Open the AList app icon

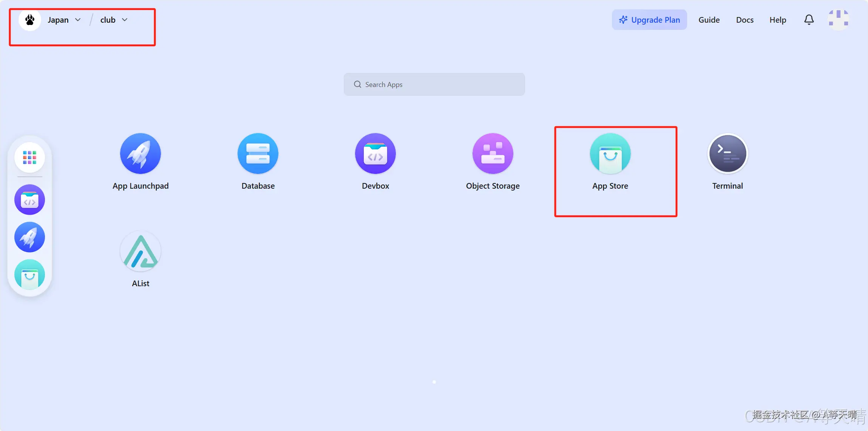point(141,251)
